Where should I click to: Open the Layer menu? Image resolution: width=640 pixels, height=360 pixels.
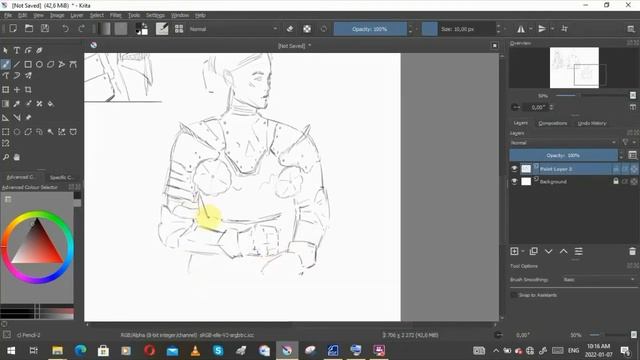coord(76,15)
